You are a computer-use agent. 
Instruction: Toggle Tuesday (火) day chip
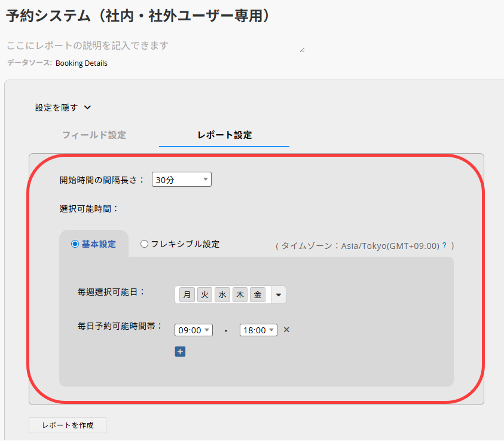pos(204,295)
